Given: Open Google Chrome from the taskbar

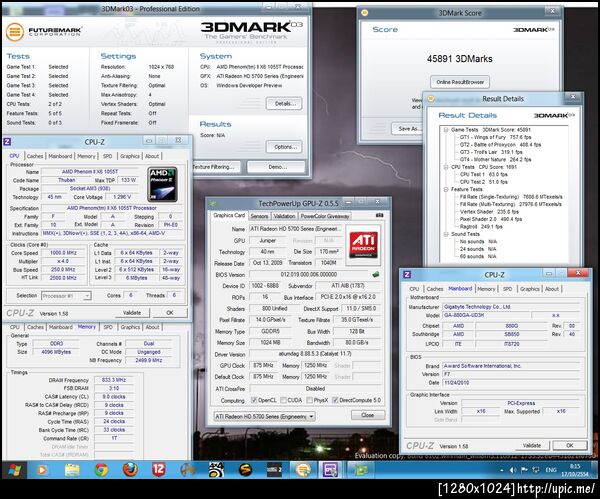Looking at the screenshot, I should point(101,470).
